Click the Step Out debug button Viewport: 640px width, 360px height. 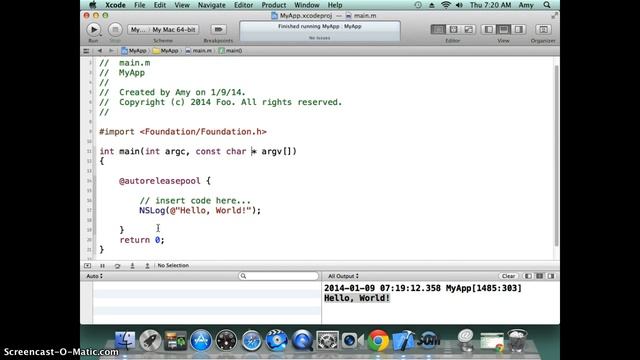(147, 266)
